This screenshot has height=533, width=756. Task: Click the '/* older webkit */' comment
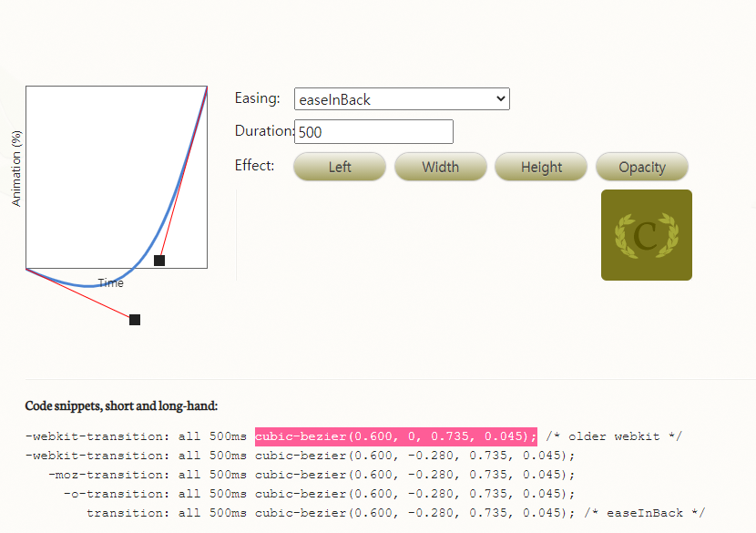614,436
